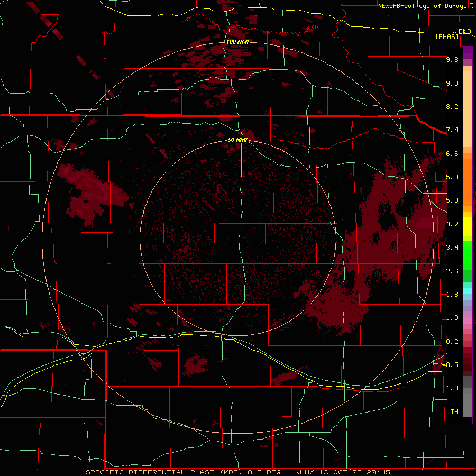
Task: Click the 8.2 value on color scale
Action: coord(452,106)
